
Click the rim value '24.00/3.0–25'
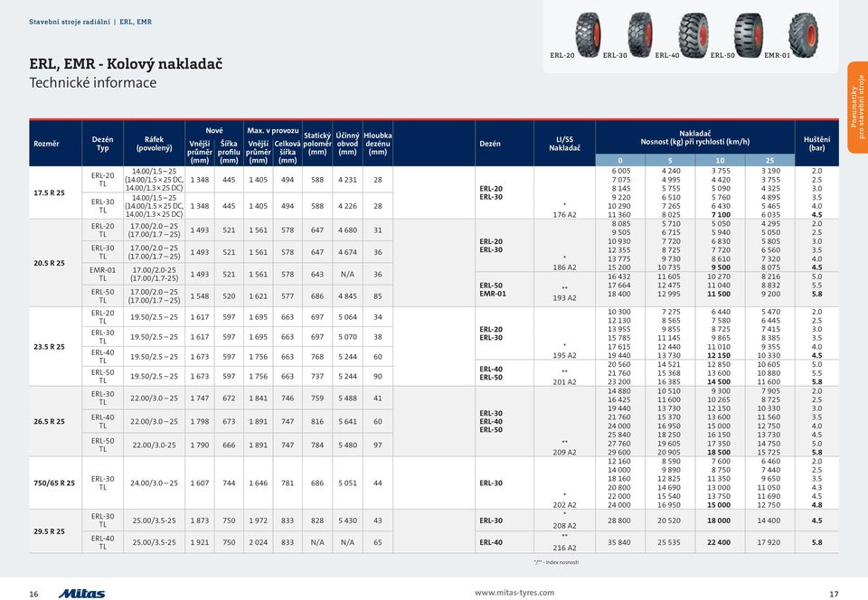155,483
